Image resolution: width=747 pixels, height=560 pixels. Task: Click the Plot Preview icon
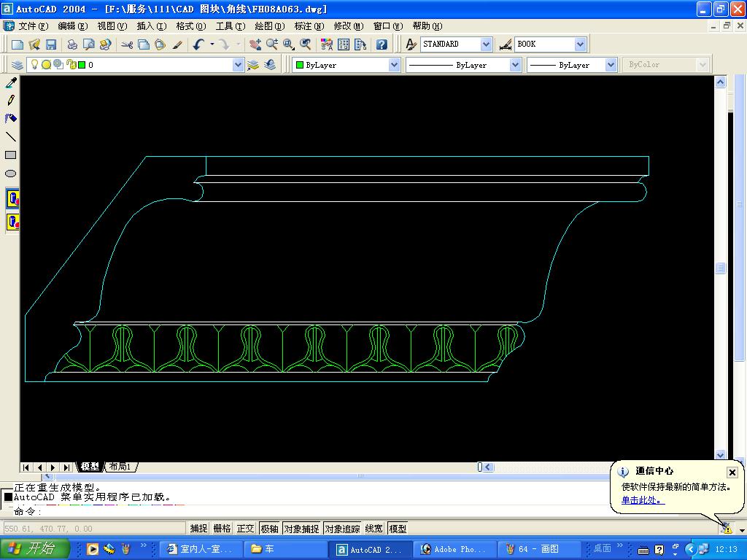pyautogui.click(x=88, y=44)
